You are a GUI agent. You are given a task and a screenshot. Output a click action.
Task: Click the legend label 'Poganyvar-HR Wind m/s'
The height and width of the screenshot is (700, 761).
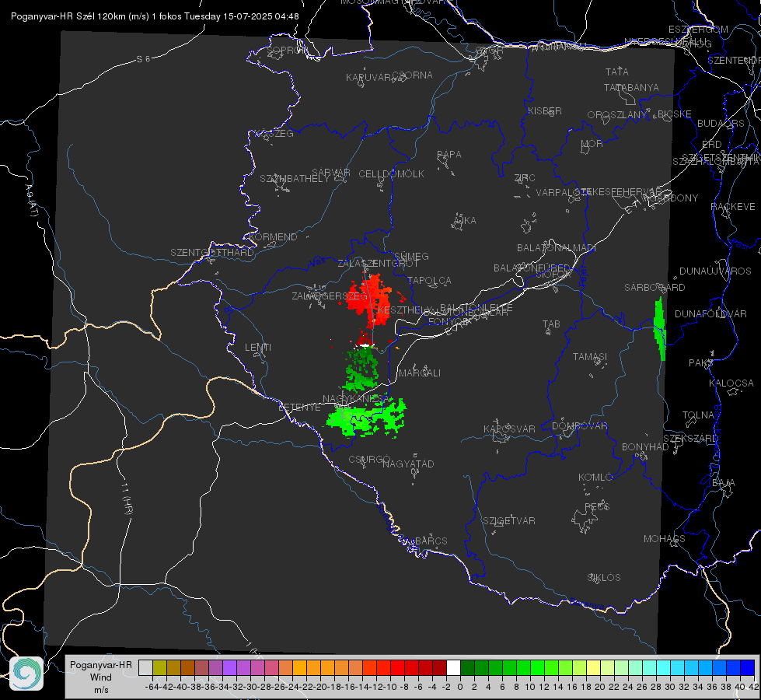point(100,677)
